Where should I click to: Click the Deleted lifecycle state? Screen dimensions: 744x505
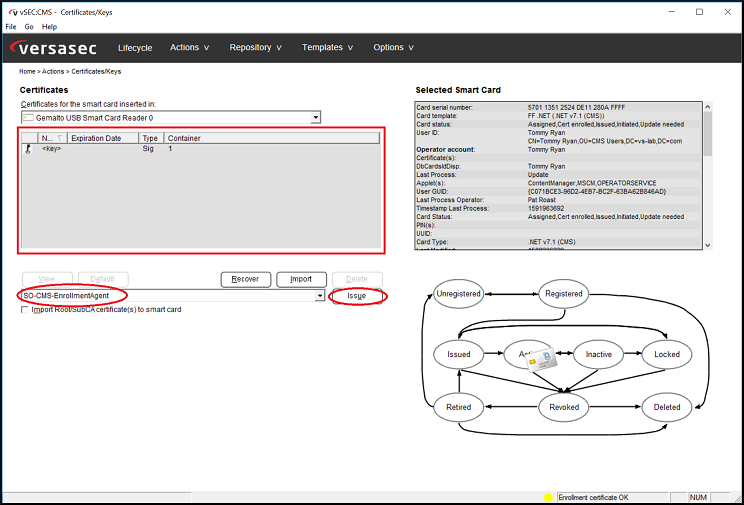[x=667, y=407]
